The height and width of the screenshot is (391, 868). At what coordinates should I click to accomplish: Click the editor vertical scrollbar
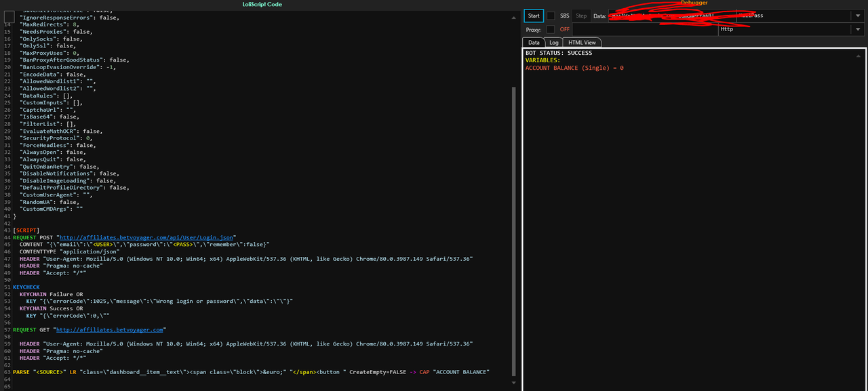(x=513, y=230)
